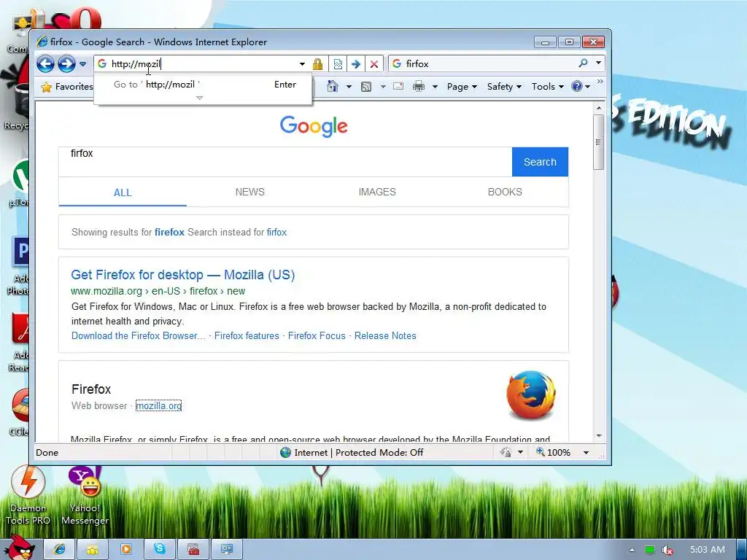
Task: Click the IE Back navigation button
Action: pos(46,63)
